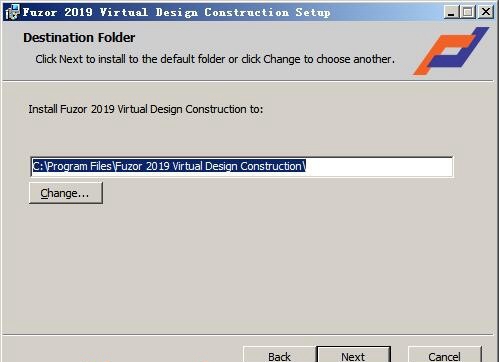The image size is (499, 362).
Task: Click "C:\" at the start of the install path
Action: click(x=39, y=166)
